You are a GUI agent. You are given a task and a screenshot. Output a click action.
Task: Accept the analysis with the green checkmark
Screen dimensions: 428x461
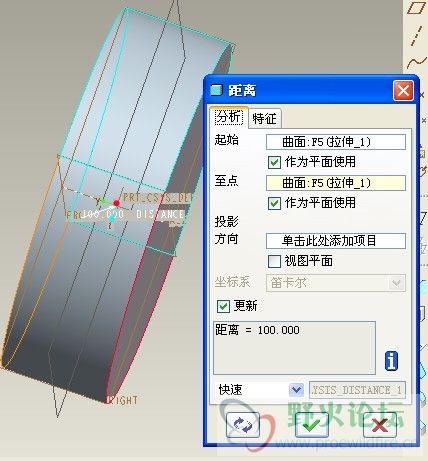pos(312,425)
